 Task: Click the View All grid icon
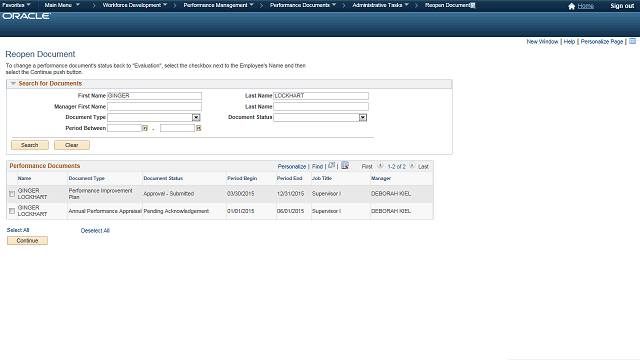(331, 165)
